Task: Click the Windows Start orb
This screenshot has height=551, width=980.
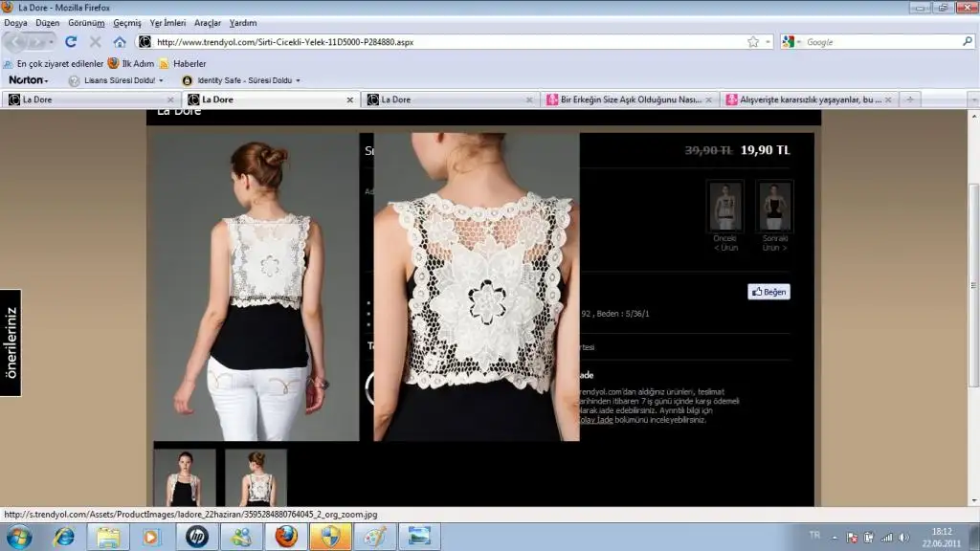Action: pyautogui.click(x=19, y=537)
